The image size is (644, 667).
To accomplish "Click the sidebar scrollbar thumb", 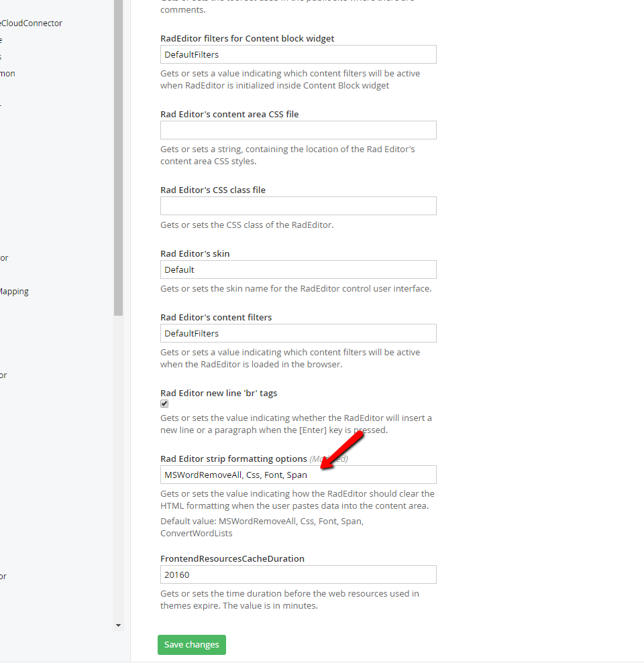I will pyautogui.click(x=118, y=158).
